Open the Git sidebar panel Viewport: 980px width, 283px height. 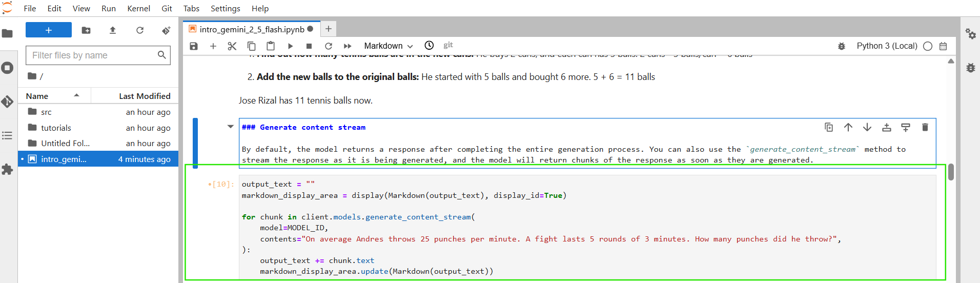(x=7, y=102)
